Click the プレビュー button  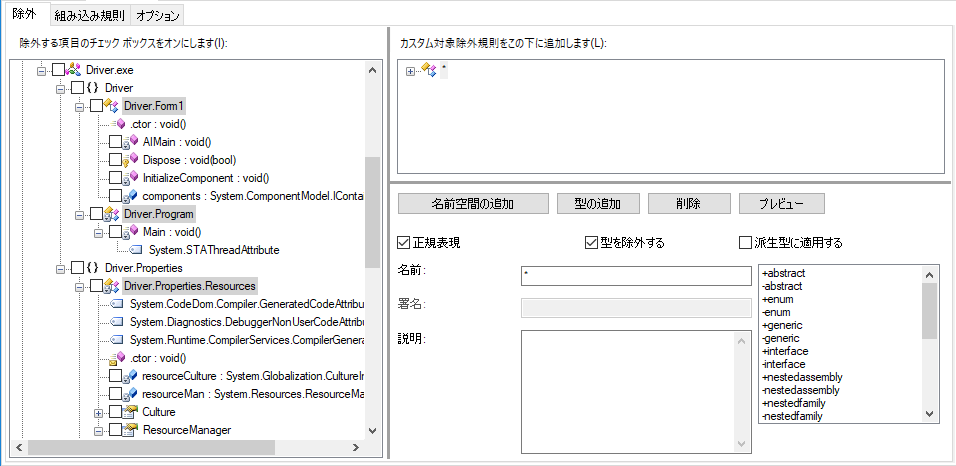point(782,204)
